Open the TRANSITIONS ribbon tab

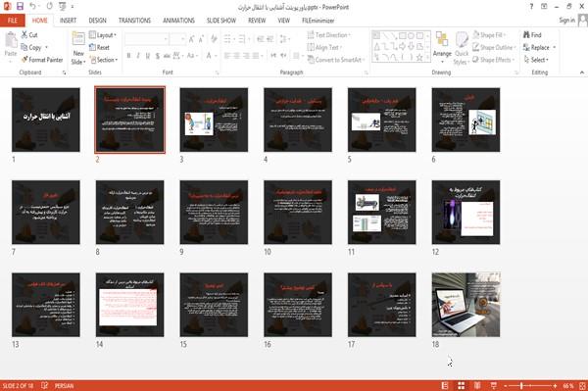pyautogui.click(x=134, y=21)
